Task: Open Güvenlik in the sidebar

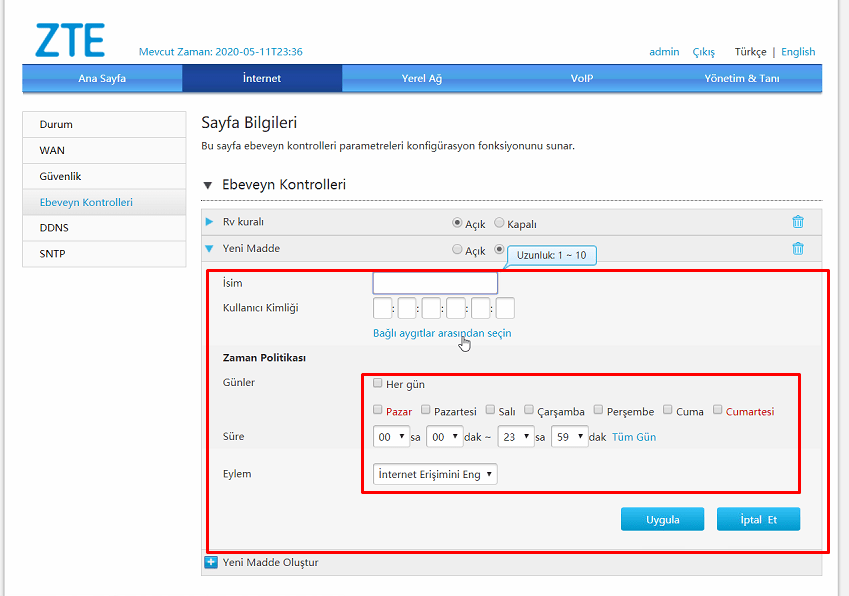Action: click(104, 176)
